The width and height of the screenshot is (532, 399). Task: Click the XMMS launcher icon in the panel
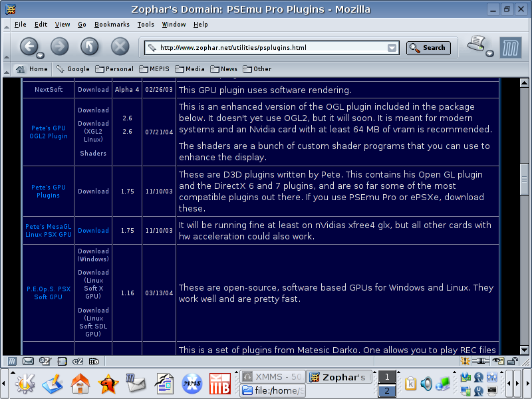point(192,384)
